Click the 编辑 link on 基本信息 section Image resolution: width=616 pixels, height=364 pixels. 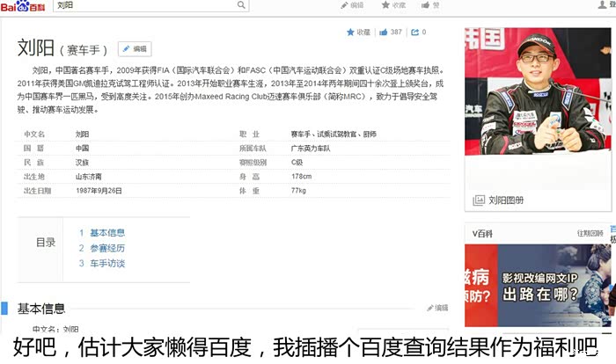pos(437,308)
